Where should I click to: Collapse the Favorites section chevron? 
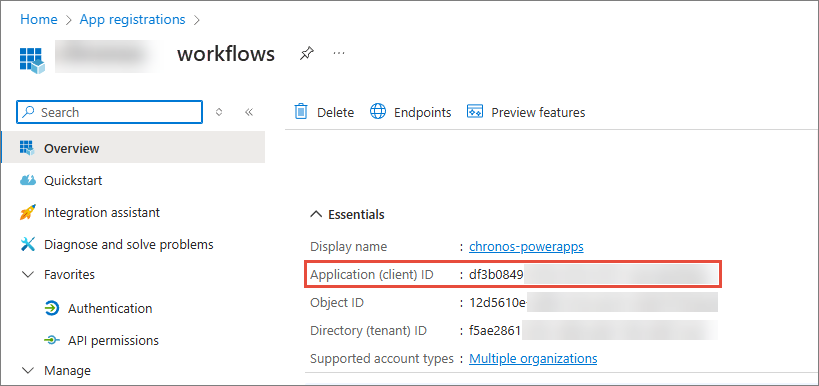click(28, 274)
